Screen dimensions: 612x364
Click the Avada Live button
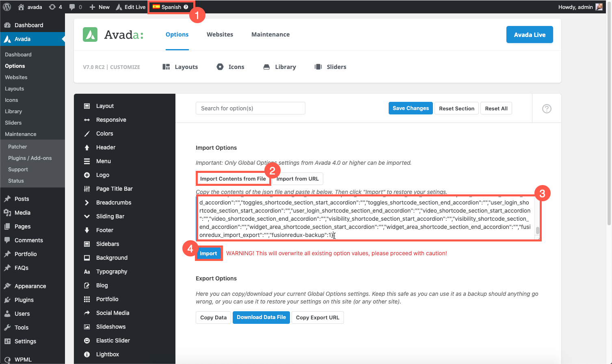tap(530, 34)
